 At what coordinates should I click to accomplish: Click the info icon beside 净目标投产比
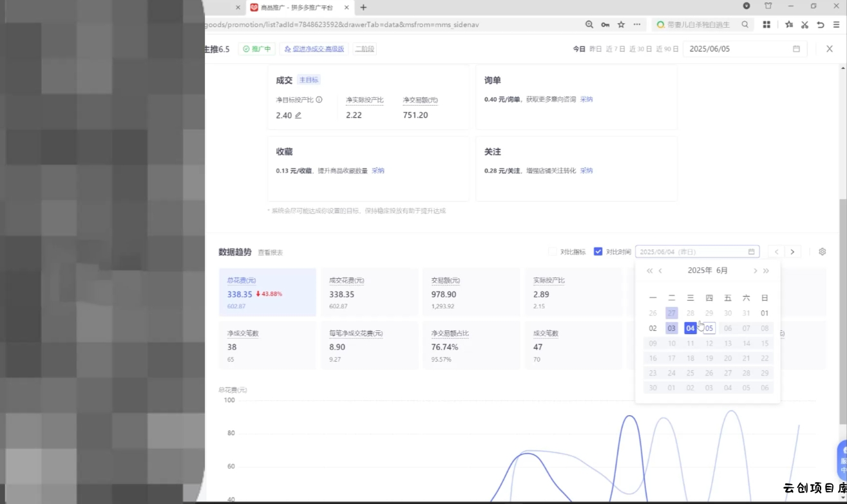click(x=319, y=100)
